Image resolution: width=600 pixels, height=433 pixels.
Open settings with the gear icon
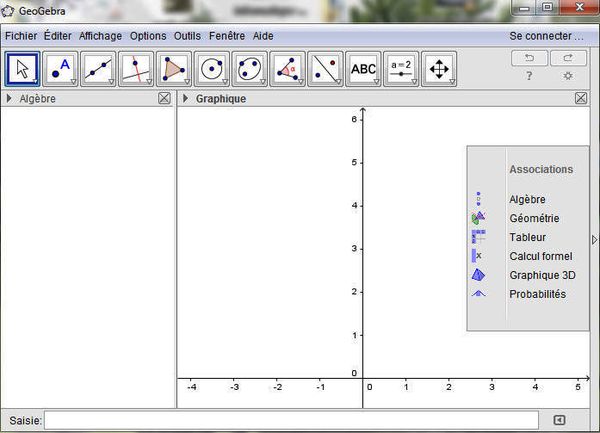pos(568,76)
